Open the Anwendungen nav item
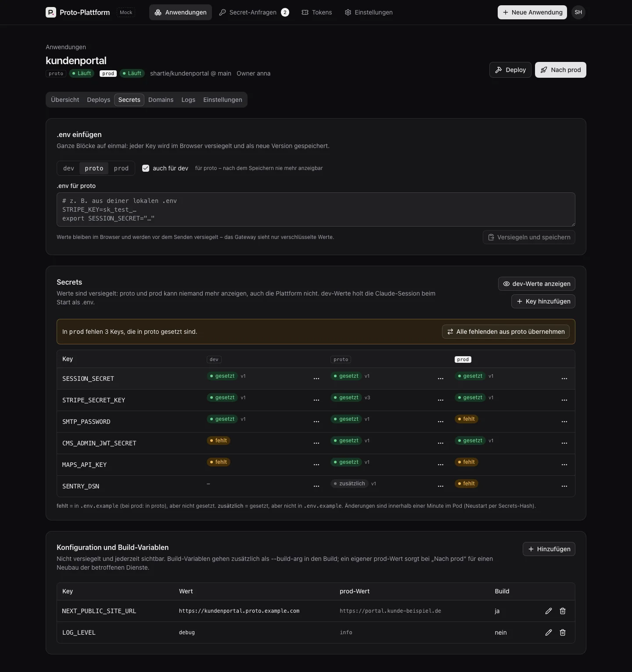This screenshot has width=632, height=672. 180,12
